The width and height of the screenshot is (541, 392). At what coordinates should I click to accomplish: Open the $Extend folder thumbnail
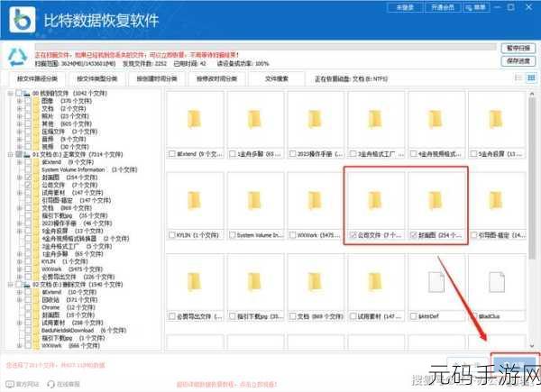coord(194,119)
